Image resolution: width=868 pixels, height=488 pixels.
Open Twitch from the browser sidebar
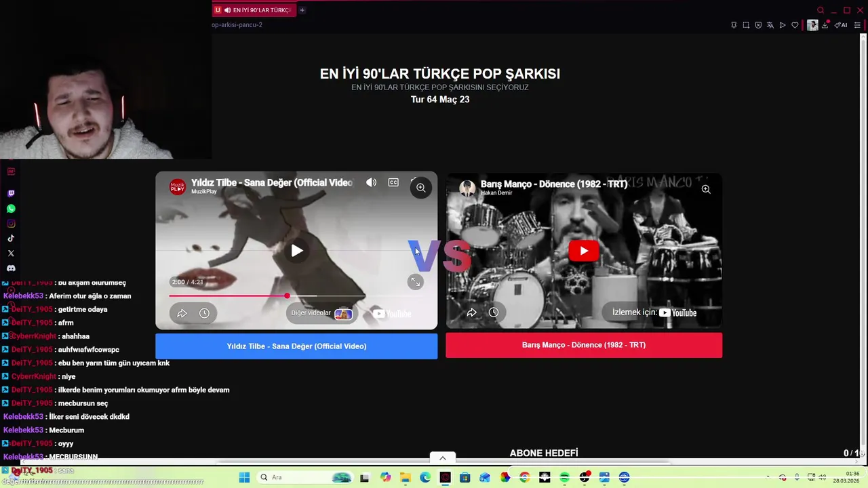[11, 194]
